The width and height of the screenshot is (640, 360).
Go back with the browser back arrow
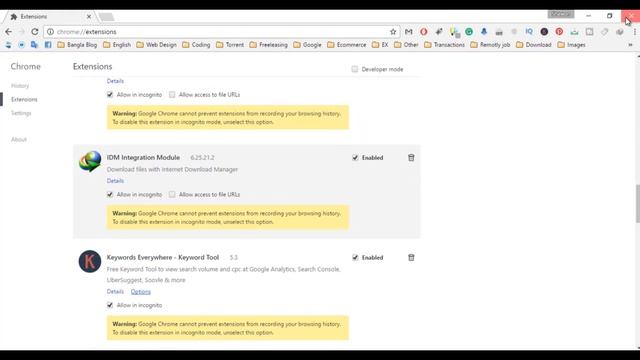(9, 31)
